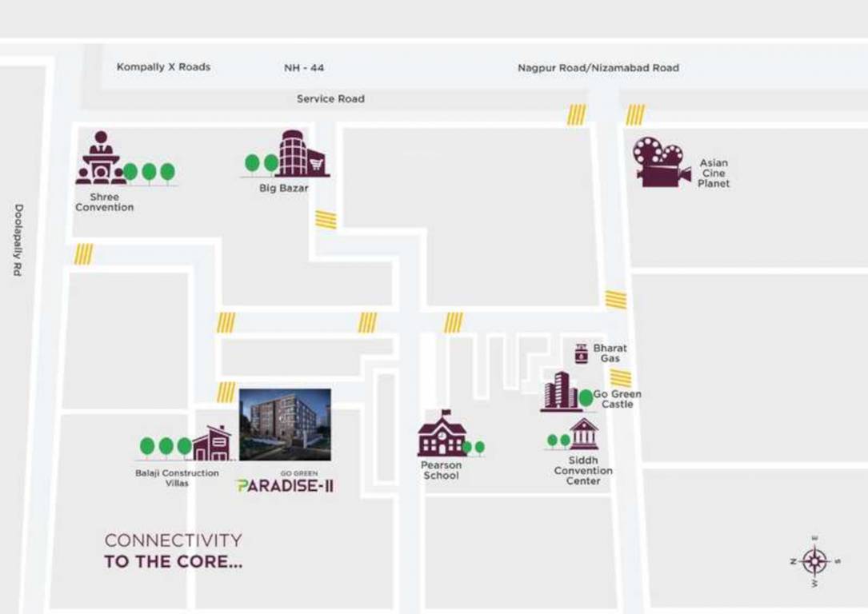
Task: Select the CONNECTIVITY TO THE CORE heading
Action: click(174, 552)
